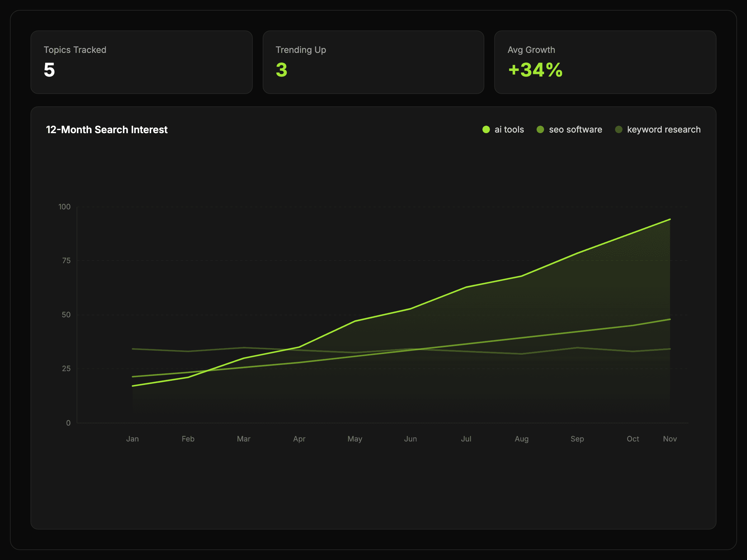This screenshot has height=560, width=747.
Task: Click the ai tools line peak at Nov
Action: click(670, 219)
